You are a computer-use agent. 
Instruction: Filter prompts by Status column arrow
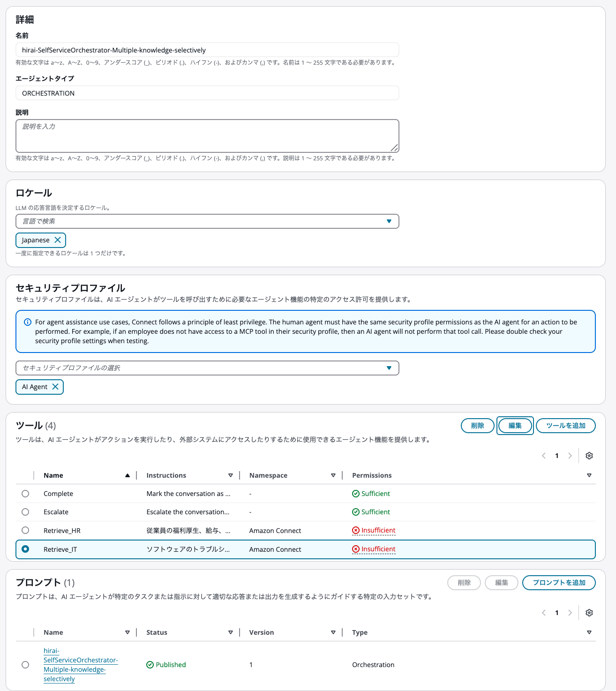coord(231,632)
